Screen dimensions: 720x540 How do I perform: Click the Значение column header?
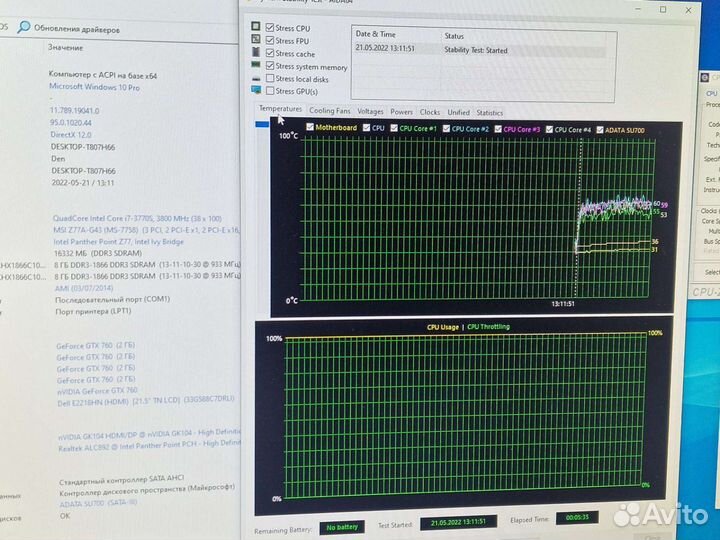pyautogui.click(x=65, y=47)
